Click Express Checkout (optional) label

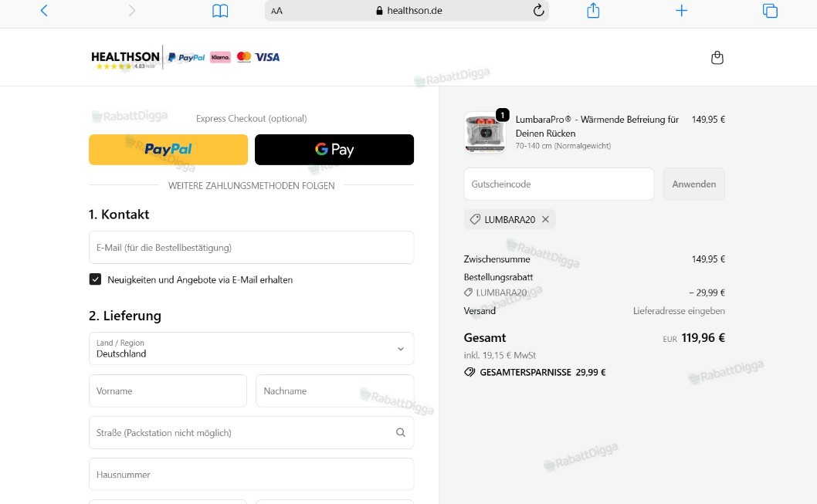(x=251, y=118)
